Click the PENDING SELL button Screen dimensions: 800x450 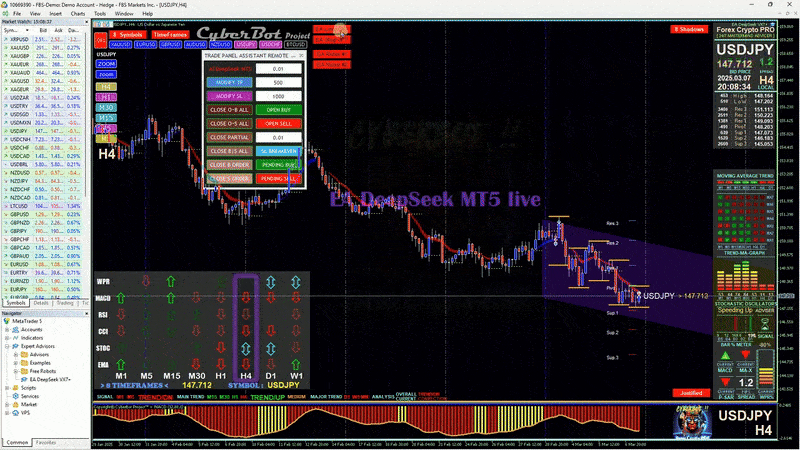(x=279, y=179)
